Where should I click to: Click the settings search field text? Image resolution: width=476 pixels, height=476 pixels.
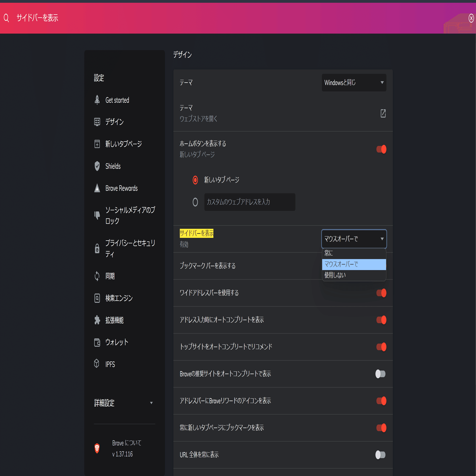pyautogui.click(x=37, y=18)
